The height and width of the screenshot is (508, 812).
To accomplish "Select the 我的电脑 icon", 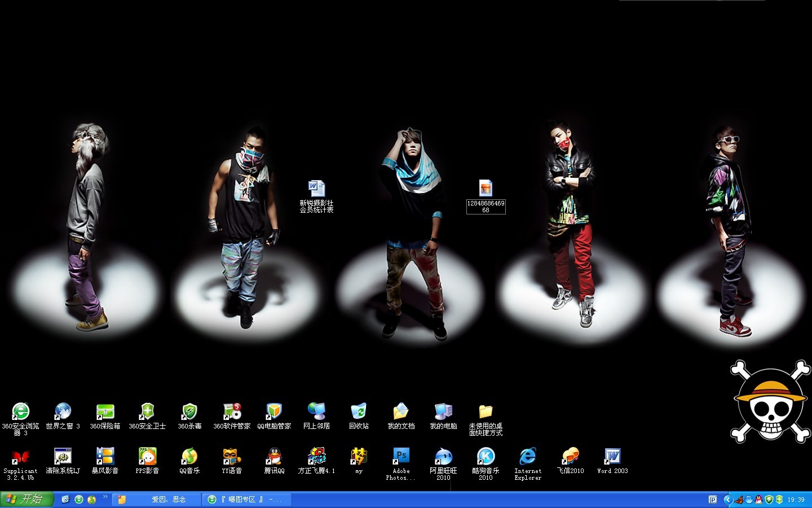I will (443, 415).
